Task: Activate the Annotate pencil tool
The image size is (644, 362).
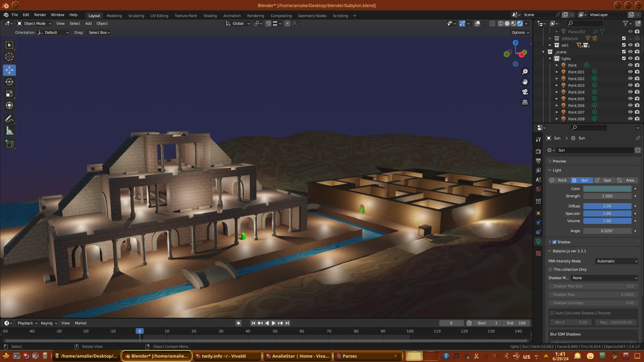Action: tap(9, 119)
